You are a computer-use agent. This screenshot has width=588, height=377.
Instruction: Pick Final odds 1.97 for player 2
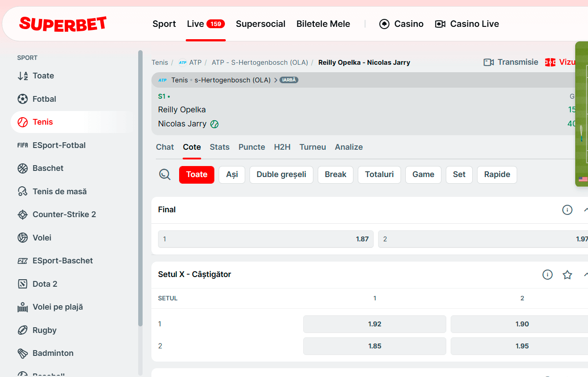pos(483,239)
